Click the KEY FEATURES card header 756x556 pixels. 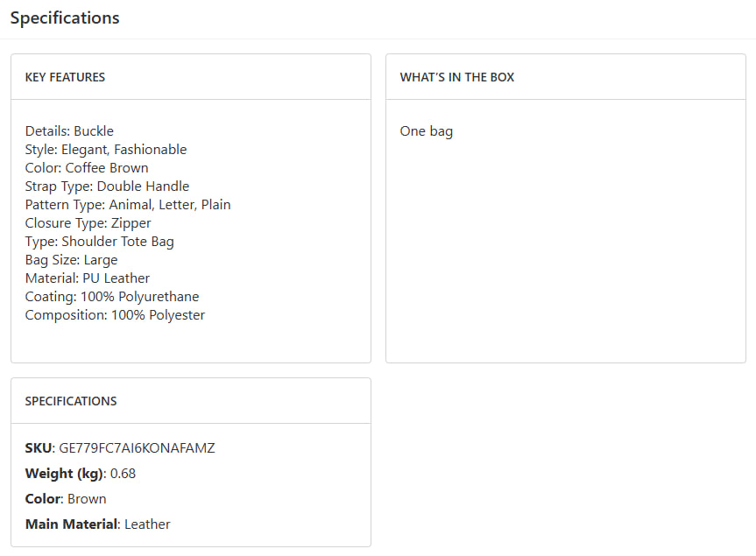tap(65, 77)
